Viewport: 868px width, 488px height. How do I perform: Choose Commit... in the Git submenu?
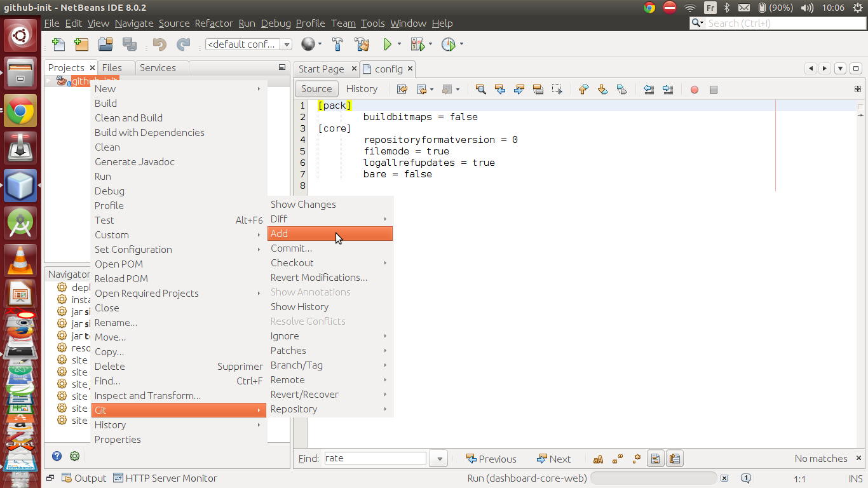click(330, 248)
